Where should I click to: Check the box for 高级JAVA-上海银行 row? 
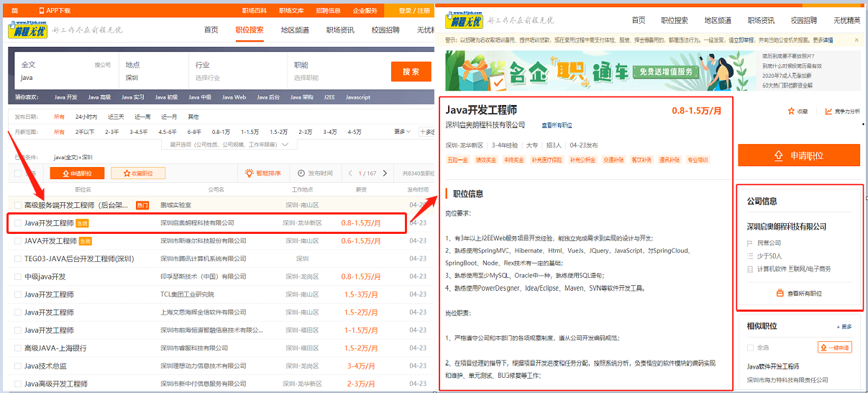click(x=18, y=348)
